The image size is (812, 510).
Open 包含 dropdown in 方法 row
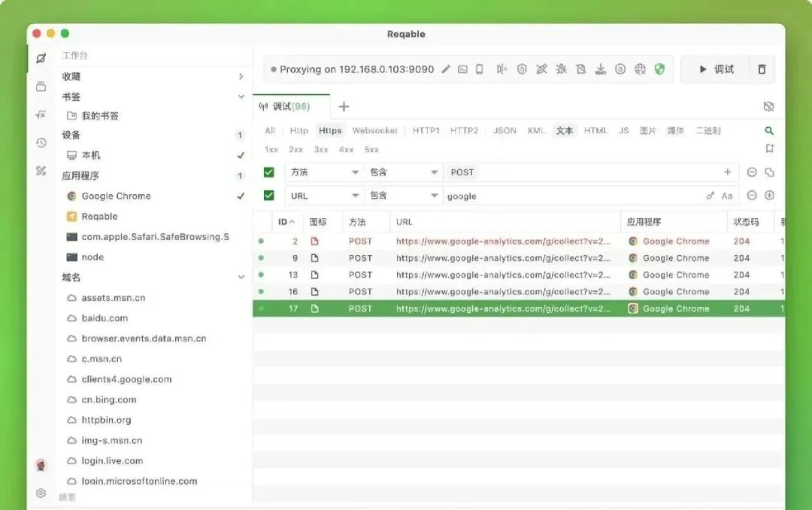[404, 172]
